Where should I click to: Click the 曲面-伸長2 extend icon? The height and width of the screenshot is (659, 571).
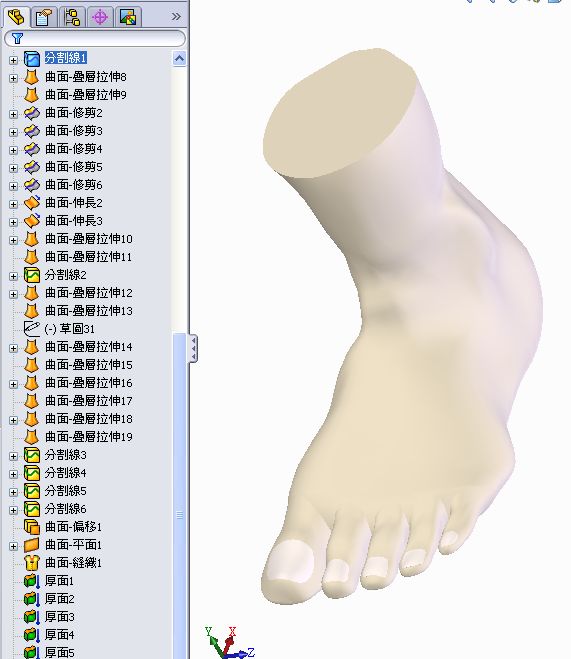pyautogui.click(x=32, y=203)
